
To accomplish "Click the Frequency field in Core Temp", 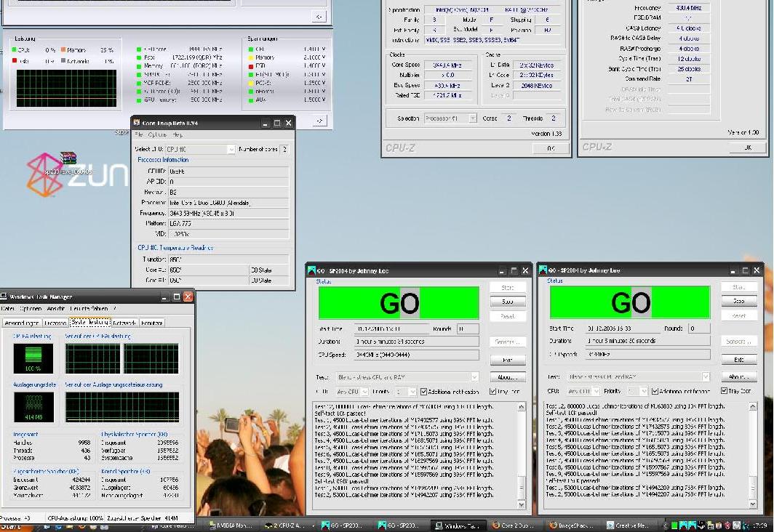I will coord(228,214).
